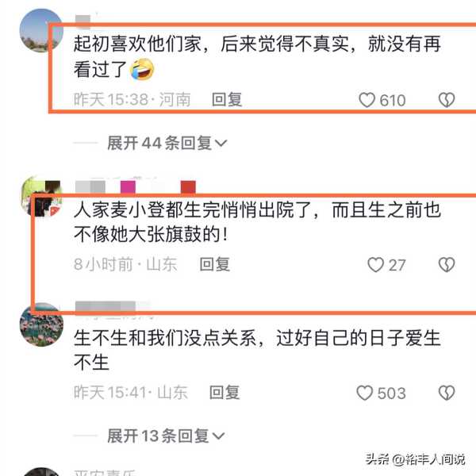Image resolution: width=476 pixels, height=476 pixels.
Task: Reply to the Shandong comment posted 15:41
Action: [x=225, y=392]
